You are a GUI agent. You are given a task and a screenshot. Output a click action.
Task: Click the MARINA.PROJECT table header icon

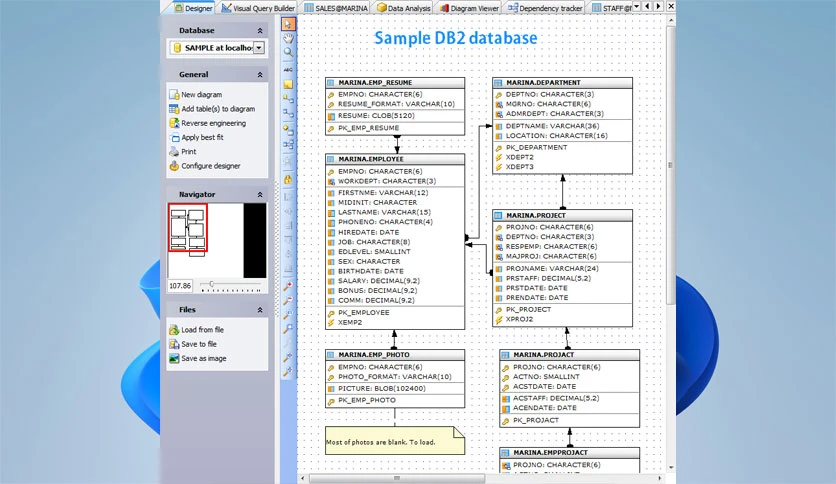click(x=498, y=215)
